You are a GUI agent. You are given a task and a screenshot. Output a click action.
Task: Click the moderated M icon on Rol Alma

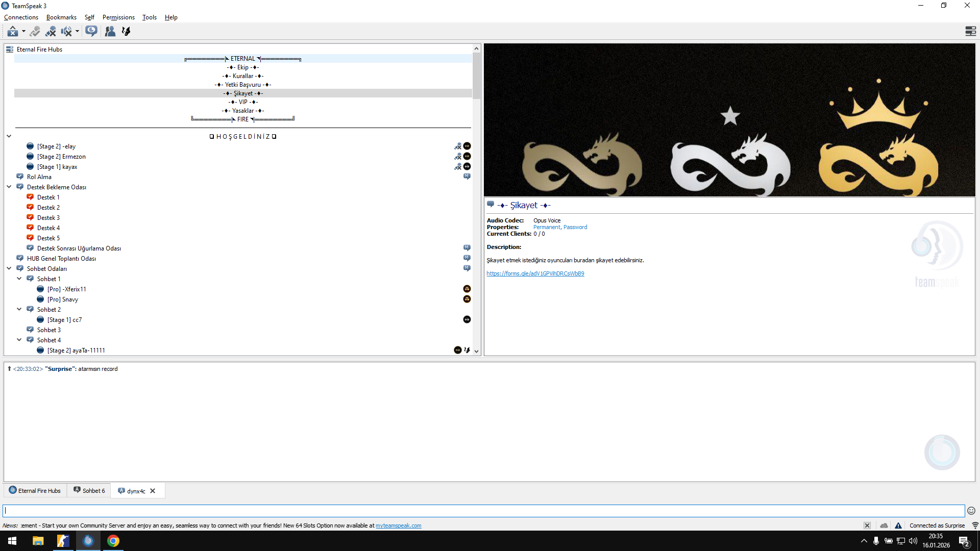[x=467, y=177]
